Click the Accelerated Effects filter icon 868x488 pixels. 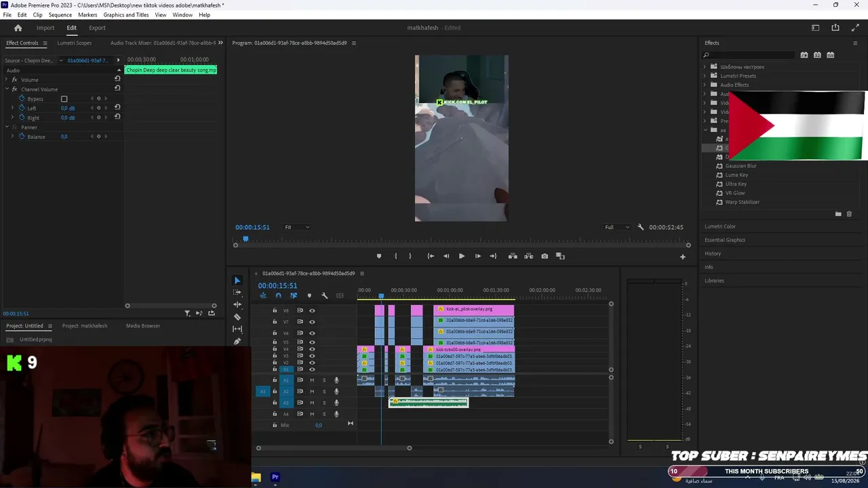tap(804, 55)
